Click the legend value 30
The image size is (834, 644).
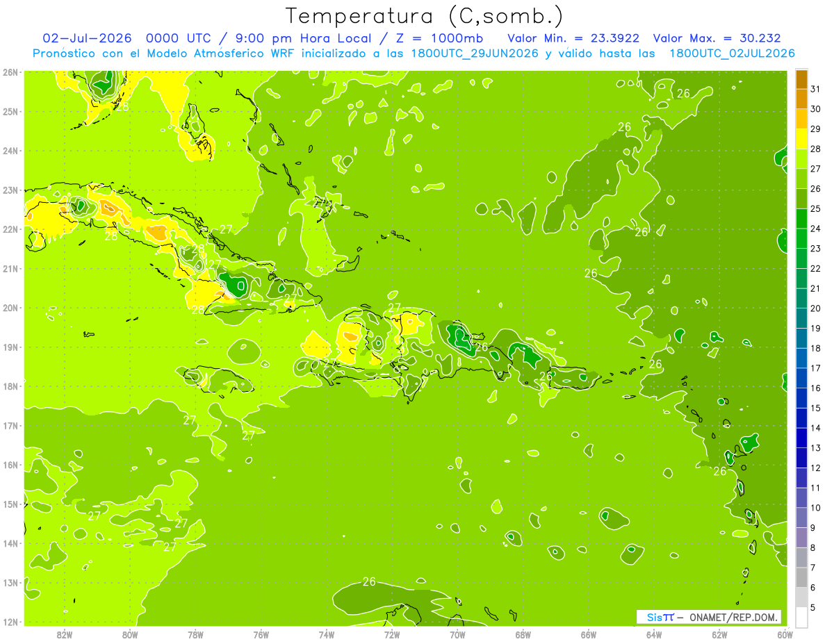pos(816,109)
